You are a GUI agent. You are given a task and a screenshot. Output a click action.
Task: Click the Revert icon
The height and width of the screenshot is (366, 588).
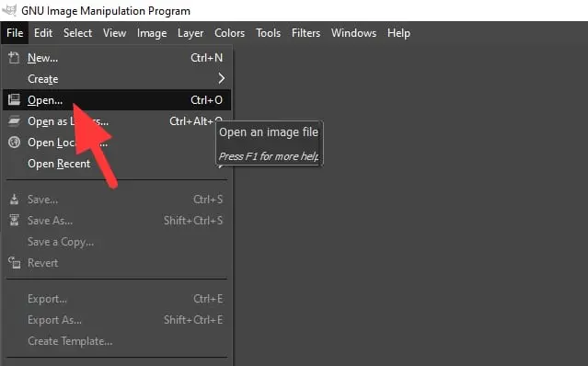(x=14, y=263)
